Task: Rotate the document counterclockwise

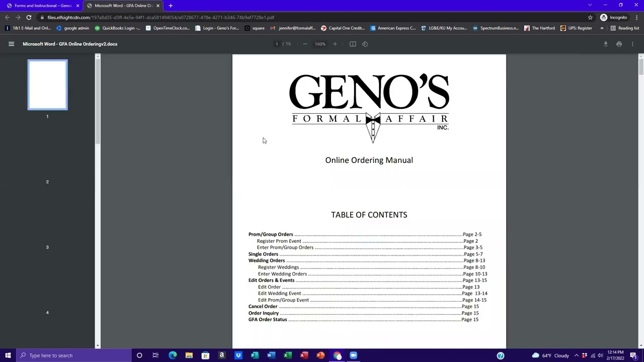Action: (x=365, y=44)
